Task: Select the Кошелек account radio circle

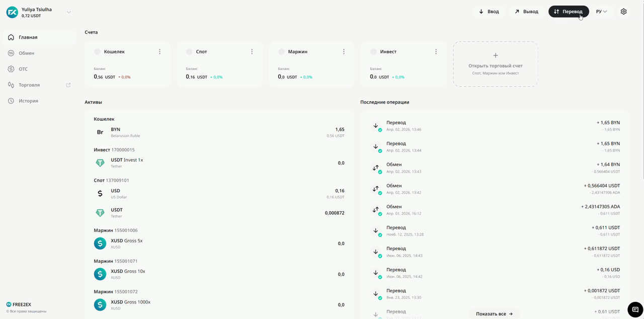Action: 98,52
